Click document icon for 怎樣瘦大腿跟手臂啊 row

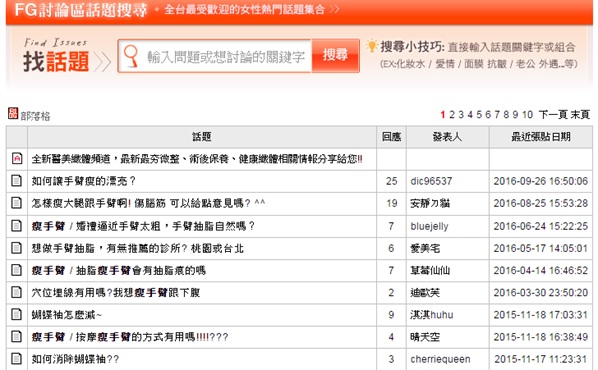[x=16, y=203]
